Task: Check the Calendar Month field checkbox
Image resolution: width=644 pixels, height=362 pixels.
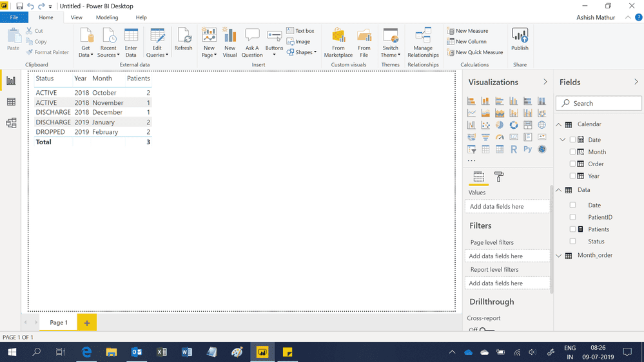Action: click(572, 152)
